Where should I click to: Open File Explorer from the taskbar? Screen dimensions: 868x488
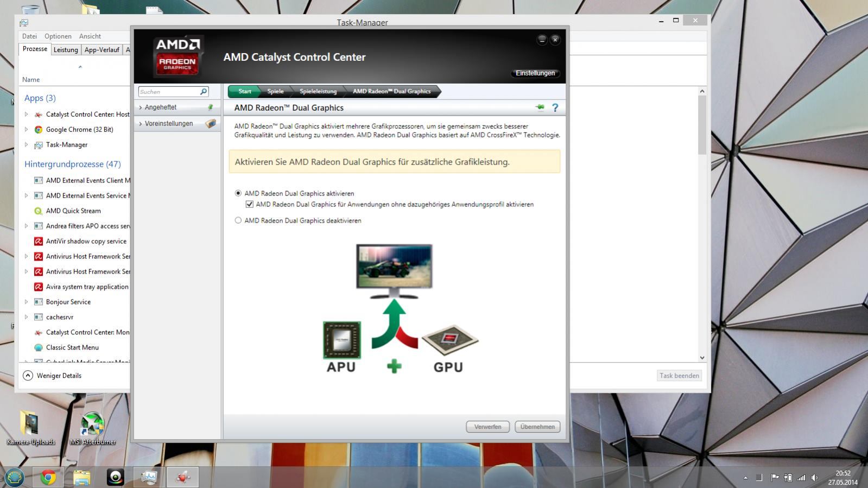click(81, 477)
